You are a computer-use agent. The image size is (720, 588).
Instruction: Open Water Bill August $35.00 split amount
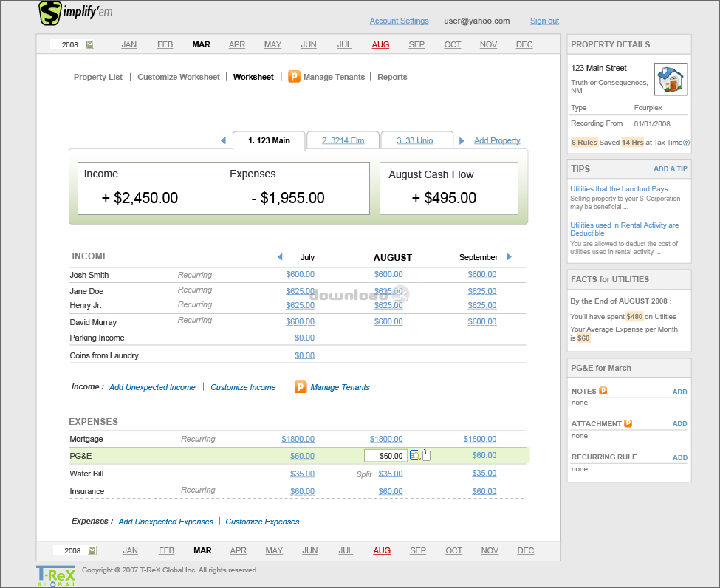click(x=391, y=474)
